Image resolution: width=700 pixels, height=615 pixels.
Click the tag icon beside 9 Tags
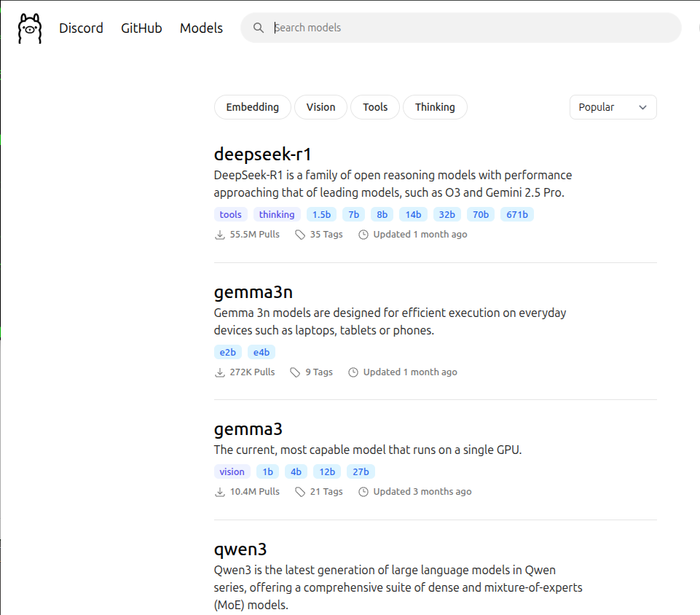[295, 372]
